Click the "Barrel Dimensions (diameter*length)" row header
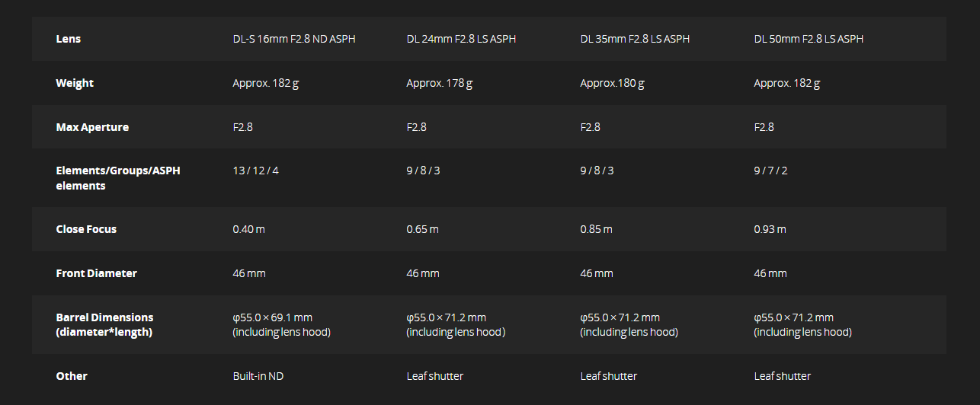 [104, 324]
